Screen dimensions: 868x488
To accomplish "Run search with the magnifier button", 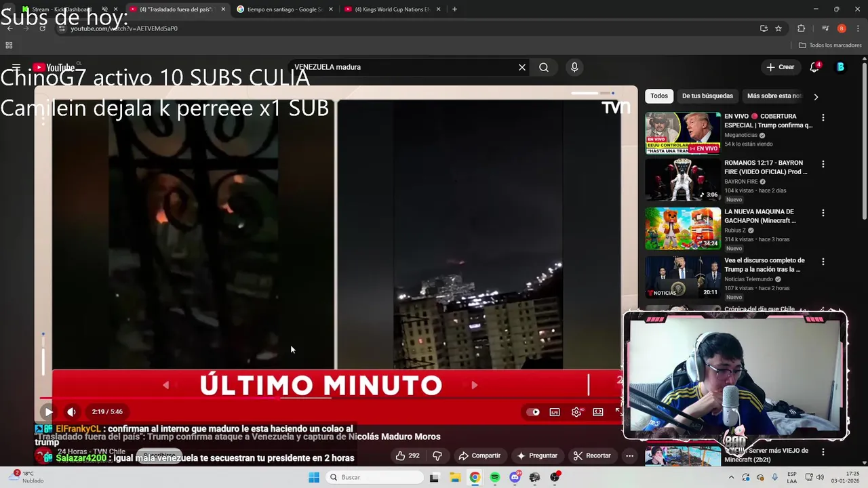I will (x=544, y=67).
